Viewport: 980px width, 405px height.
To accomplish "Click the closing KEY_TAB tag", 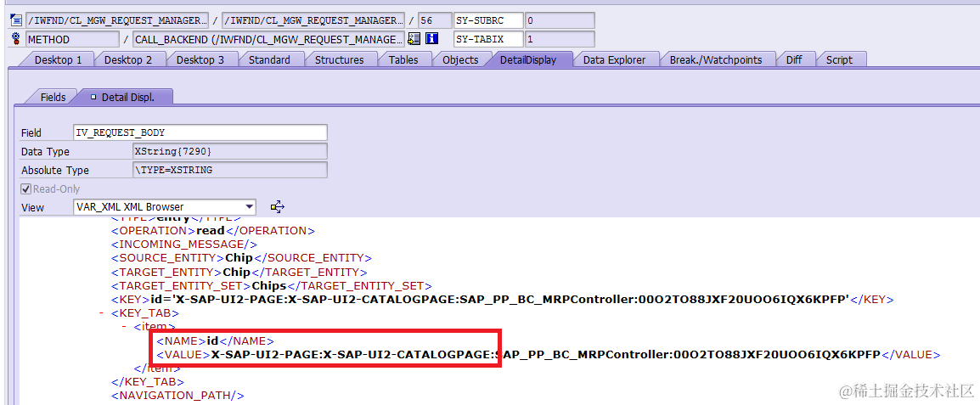I will [148, 381].
